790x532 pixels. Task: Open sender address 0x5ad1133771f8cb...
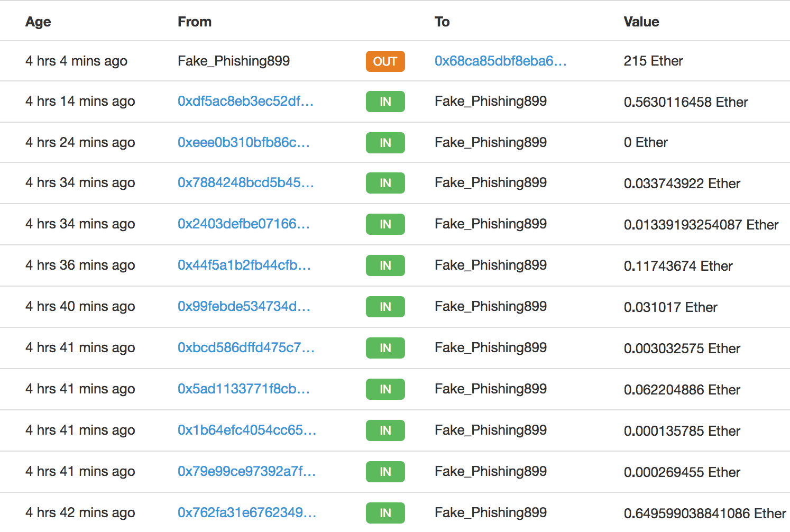point(244,389)
